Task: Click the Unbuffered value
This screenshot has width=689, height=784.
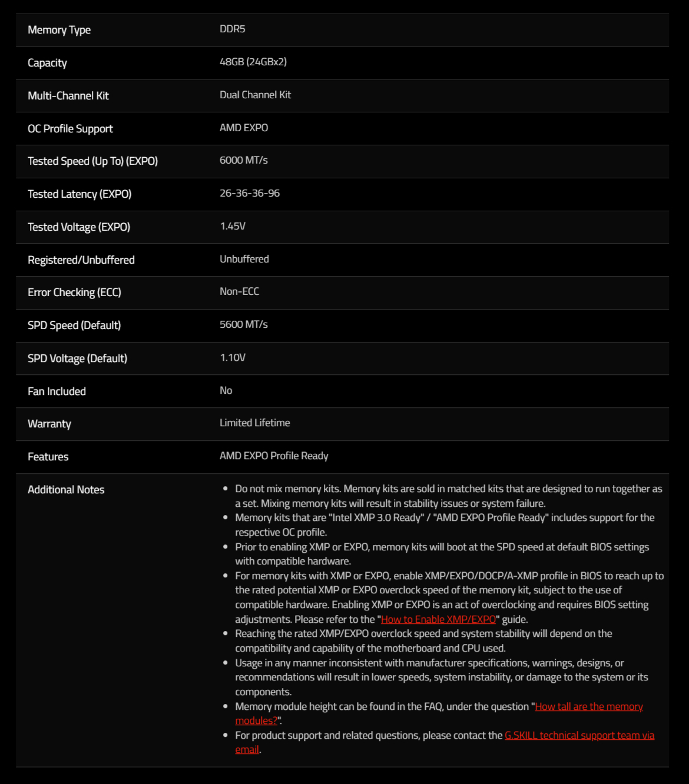Action: (x=244, y=259)
